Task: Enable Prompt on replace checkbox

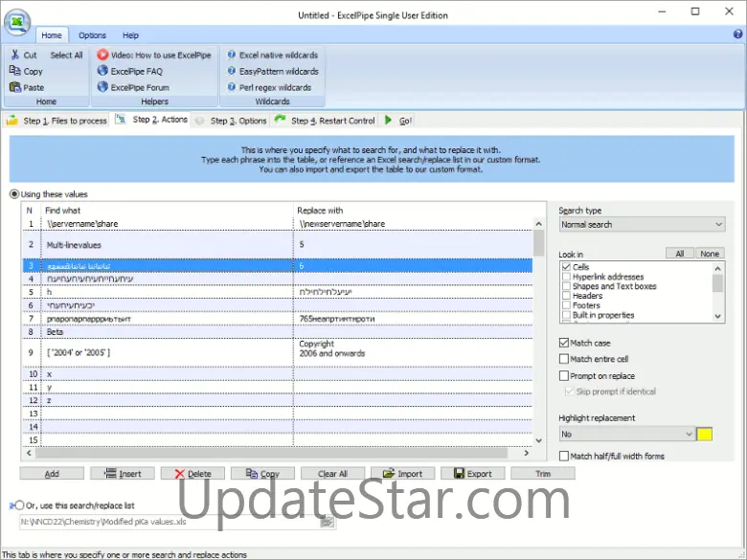Action: [x=564, y=375]
